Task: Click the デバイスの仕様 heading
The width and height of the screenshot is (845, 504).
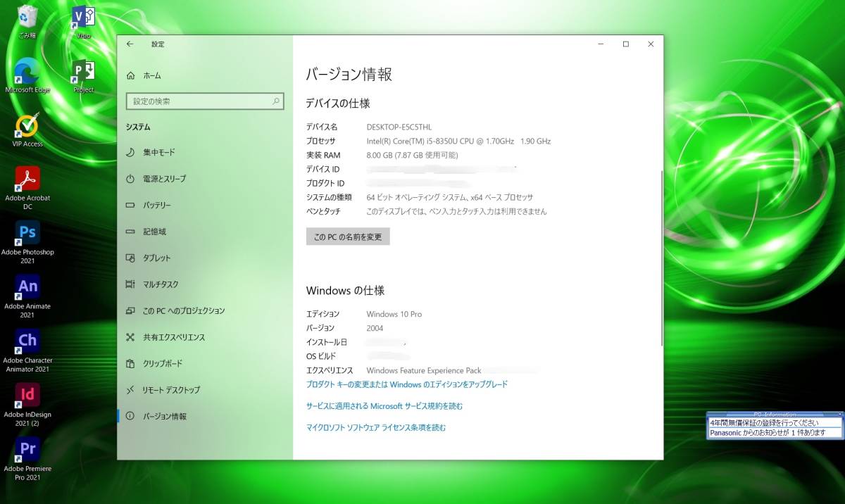Action: 338,103
